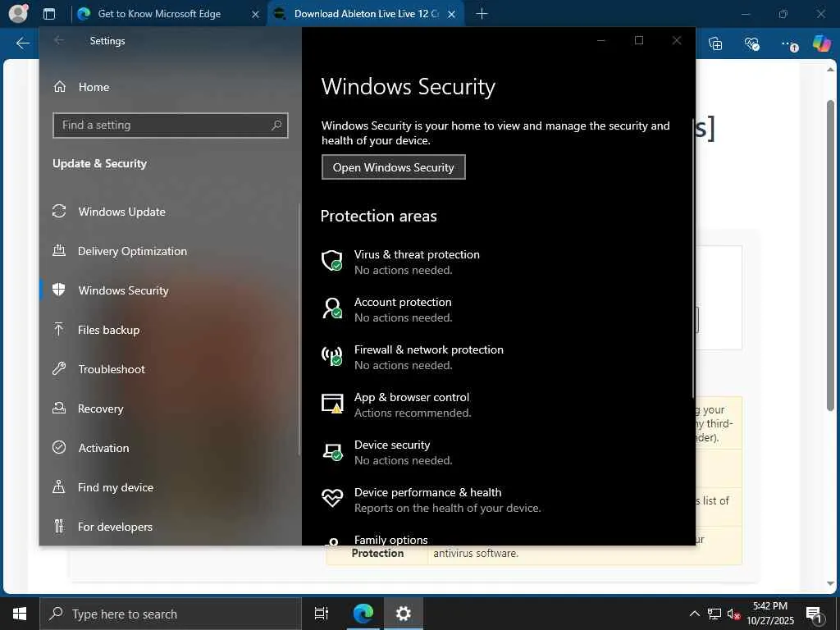Image resolution: width=840 pixels, height=630 pixels.
Task: Click the taskbar clock and date
Action: (x=769, y=614)
